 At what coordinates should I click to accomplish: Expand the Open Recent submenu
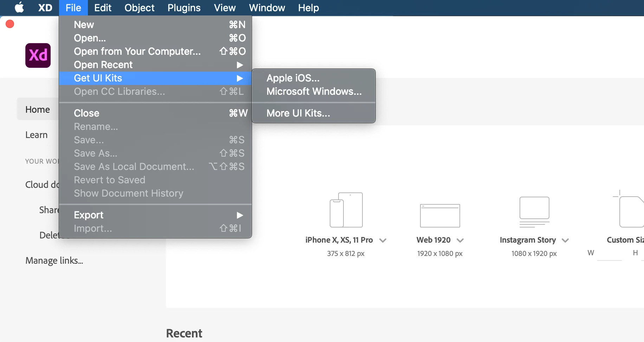[x=155, y=65]
